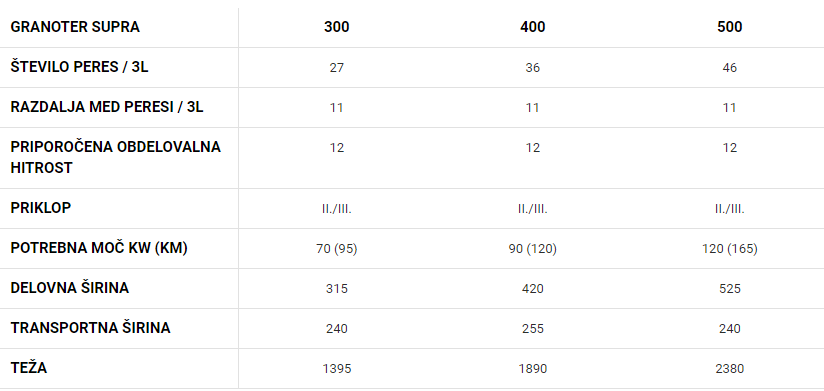Select the 500 model column header
The height and width of the screenshot is (391, 824).
pyautogui.click(x=729, y=27)
